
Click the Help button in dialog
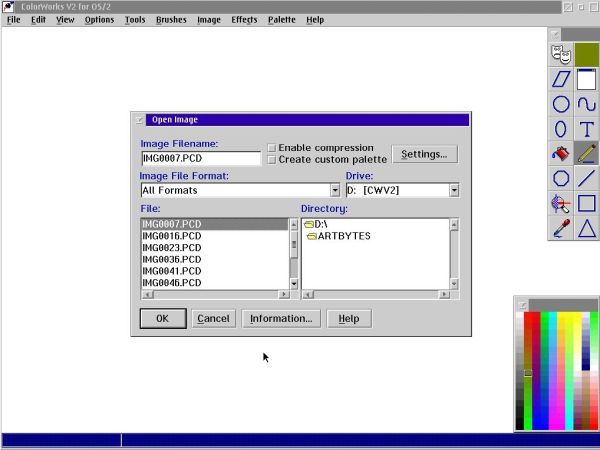[349, 318]
